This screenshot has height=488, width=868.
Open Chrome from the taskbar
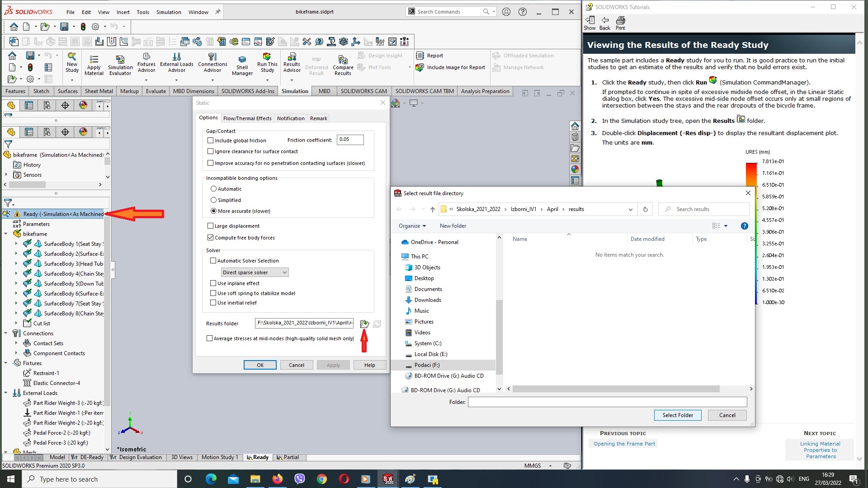coord(321,479)
